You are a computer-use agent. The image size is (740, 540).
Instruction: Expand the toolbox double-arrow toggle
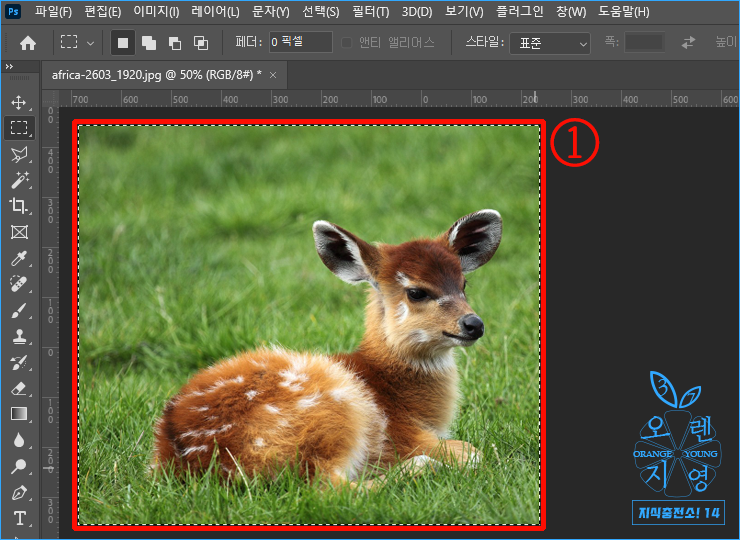(x=9, y=67)
